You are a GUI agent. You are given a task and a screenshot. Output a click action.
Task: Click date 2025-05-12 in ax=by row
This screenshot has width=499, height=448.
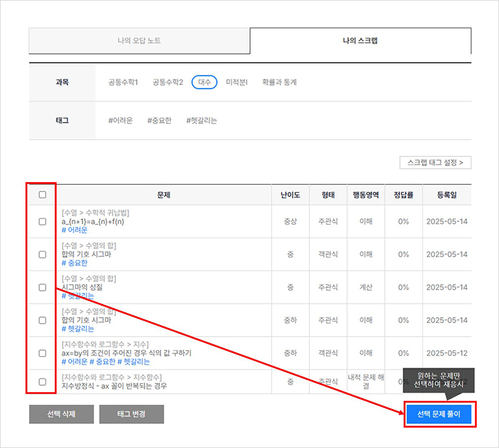coord(447,353)
